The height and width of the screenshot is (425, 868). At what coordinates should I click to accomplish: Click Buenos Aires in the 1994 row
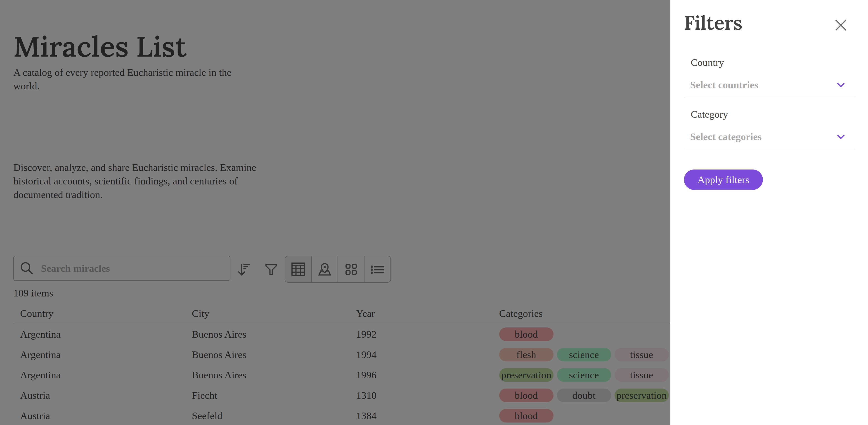(x=219, y=354)
